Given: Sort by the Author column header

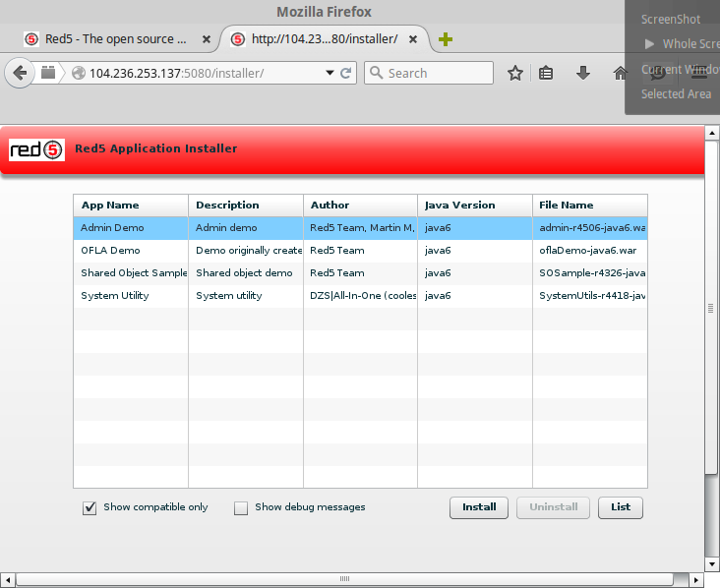Looking at the screenshot, I should pos(360,206).
